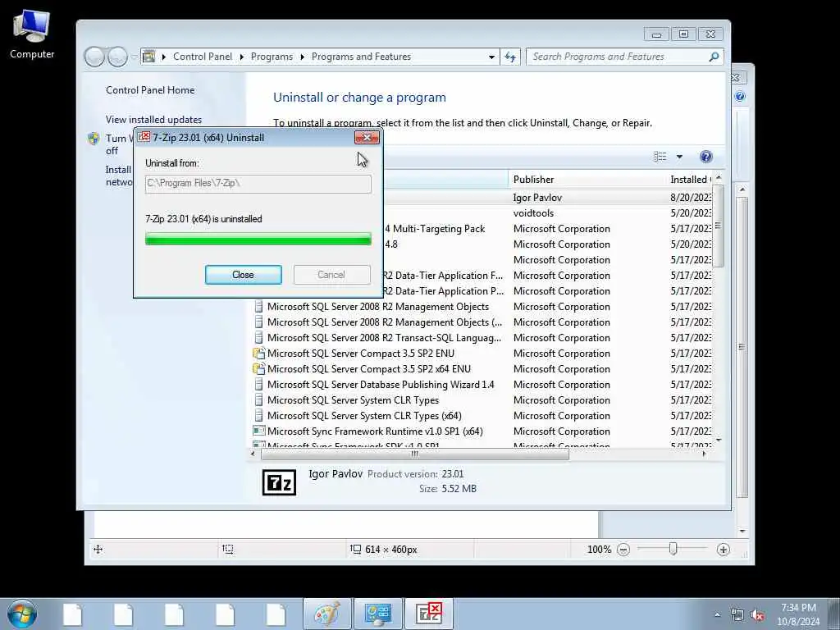Image resolution: width=840 pixels, height=630 pixels.
Task: Open View installed updates link
Action: pos(153,120)
